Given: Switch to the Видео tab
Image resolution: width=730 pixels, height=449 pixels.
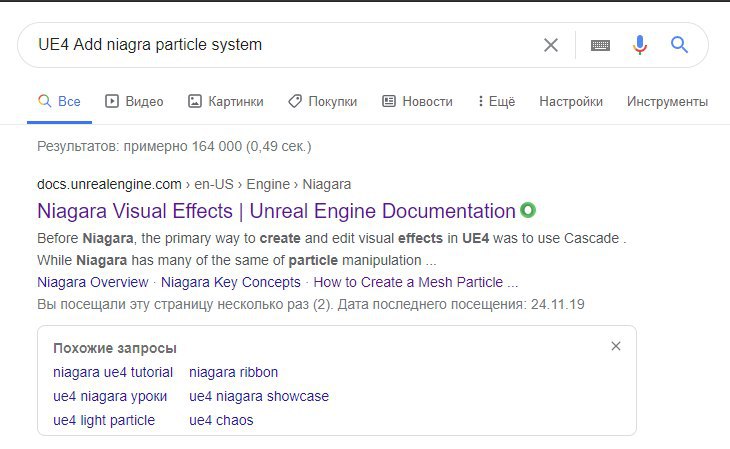Looking at the screenshot, I should [x=134, y=101].
